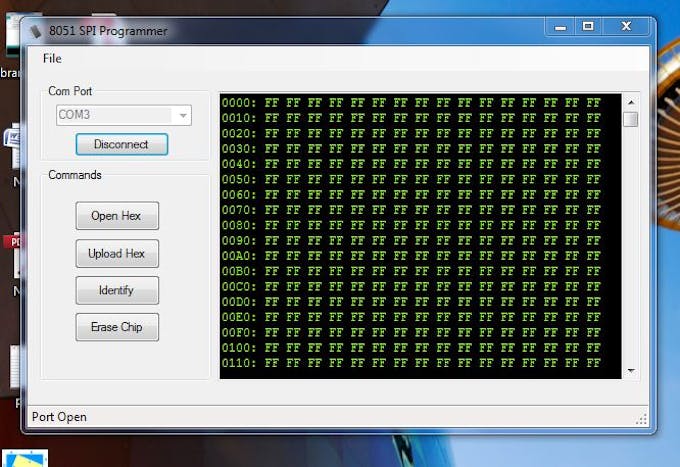Click the Identify button
The height and width of the screenshot is (467, 680).
117,291
